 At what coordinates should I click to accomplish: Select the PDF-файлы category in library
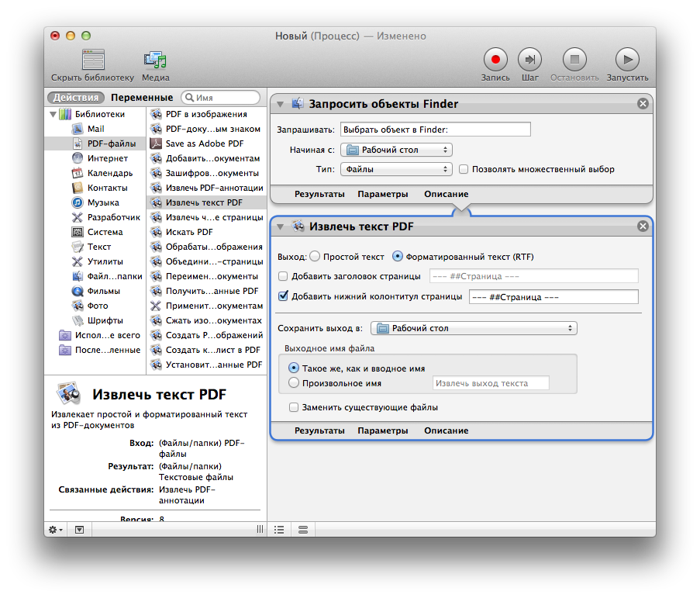(x=111, y=143)
